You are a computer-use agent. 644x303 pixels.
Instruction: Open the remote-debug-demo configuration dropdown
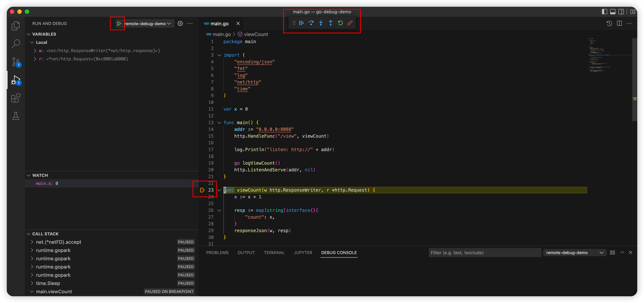click(148, 23)
